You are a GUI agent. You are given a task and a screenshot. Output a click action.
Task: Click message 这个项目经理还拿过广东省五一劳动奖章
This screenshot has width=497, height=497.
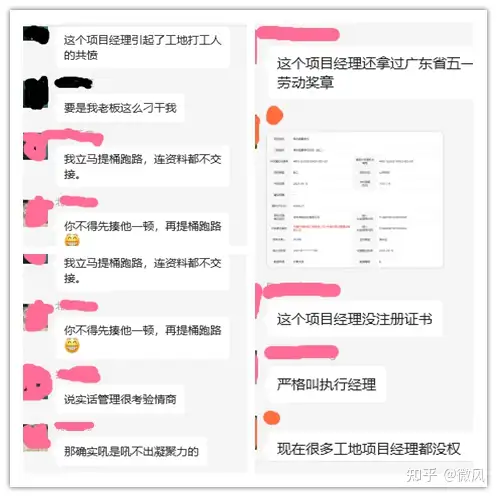pyautogui.click(x=371, y=72)
